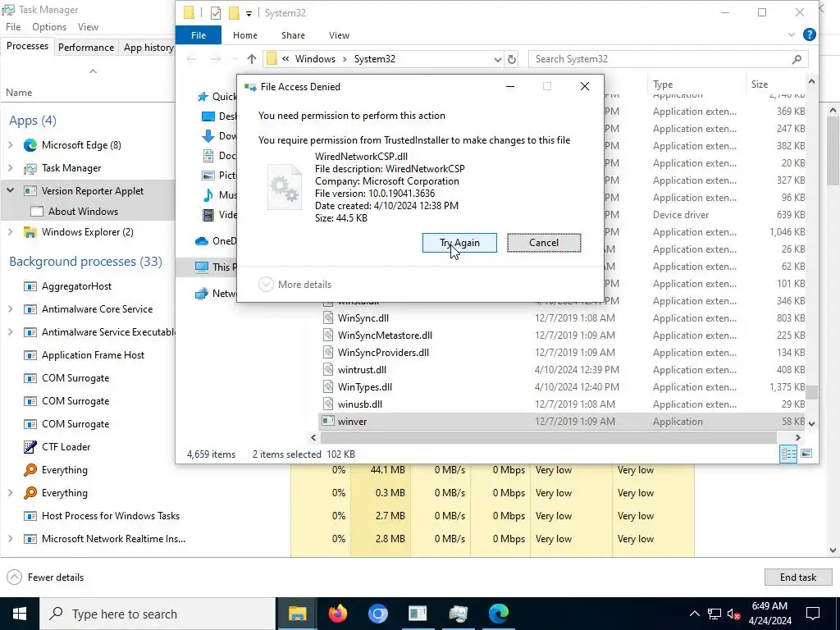
Task: Click Explorer Help question mark icon
Action: point(810,34)
